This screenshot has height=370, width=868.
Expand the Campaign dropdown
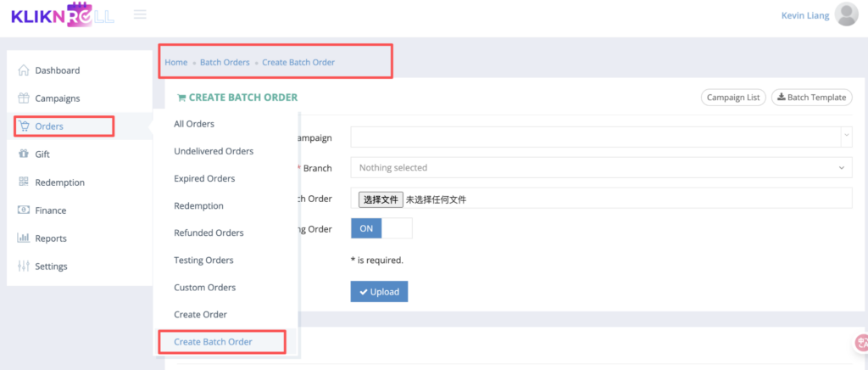click(601, 137)
